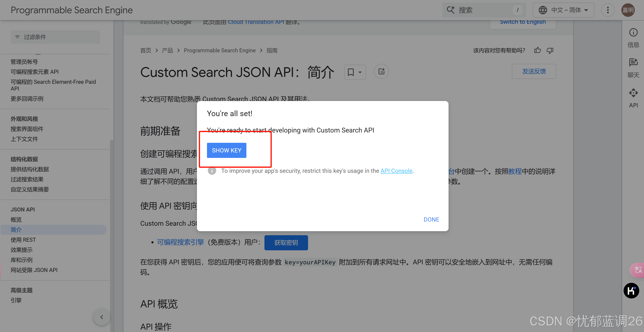Open Programmable Search Engine breadcrumb link

[x=220, y=50]
